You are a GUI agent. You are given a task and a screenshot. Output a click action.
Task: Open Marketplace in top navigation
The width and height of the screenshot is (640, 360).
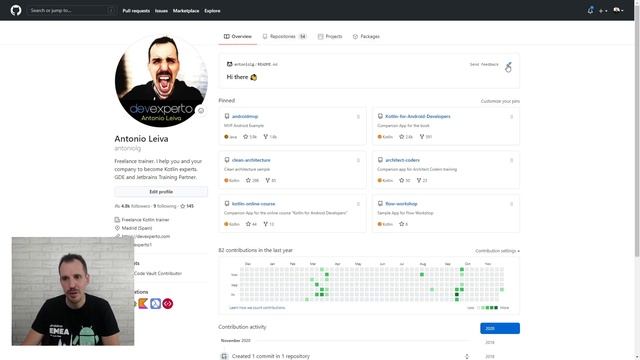pos(186,11)
